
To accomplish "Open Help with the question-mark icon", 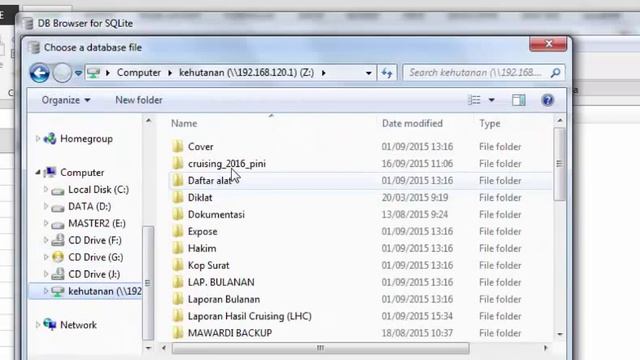I will (548, 100).
